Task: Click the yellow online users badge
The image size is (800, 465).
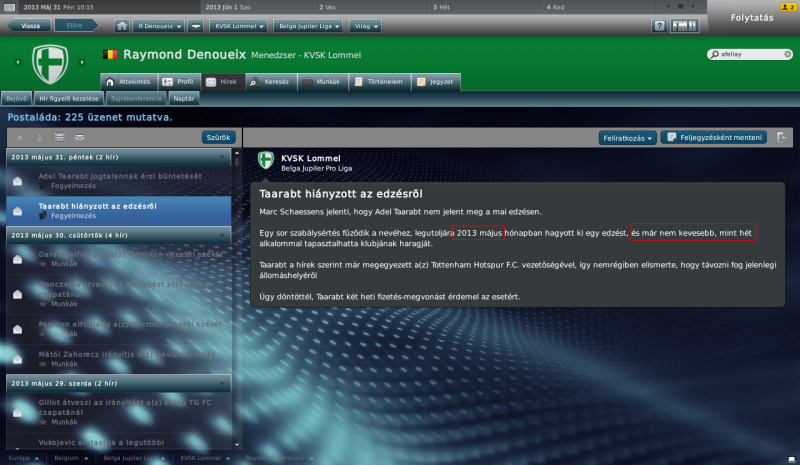Action: [x=787, y=7]
